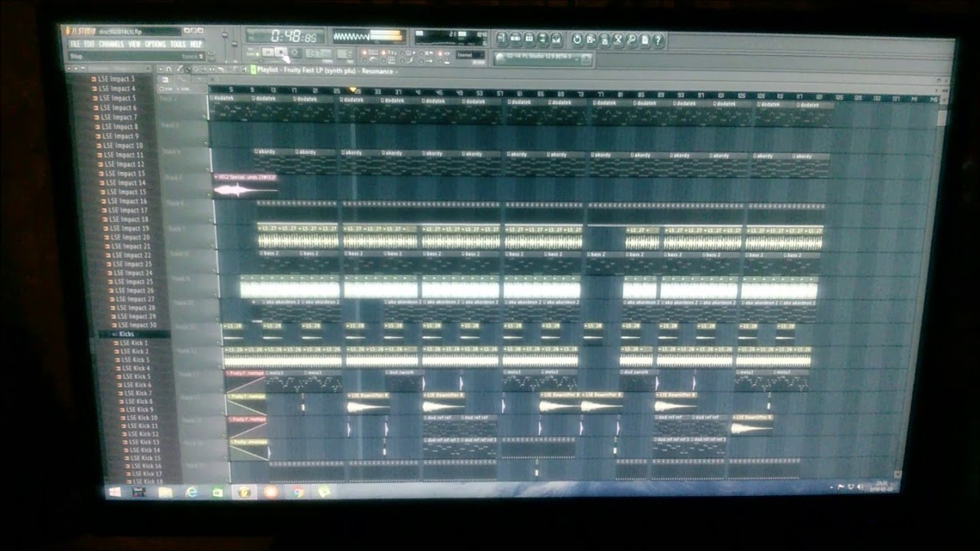Open the news panel dropdown arrow
980x551 pixels.
pos(576,59)
